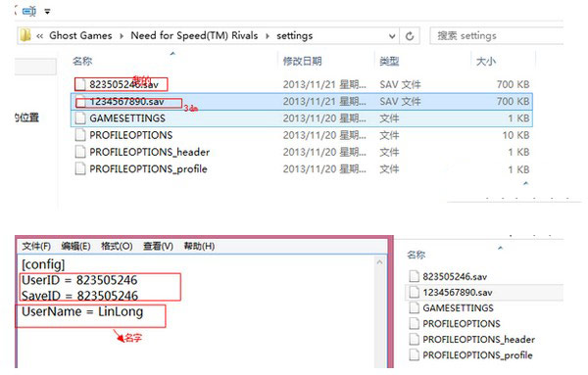Image resolution: width=588 pixels, height=375 pixels.
Task: Open the address bar history dropdown
Action: coord(392,36)
